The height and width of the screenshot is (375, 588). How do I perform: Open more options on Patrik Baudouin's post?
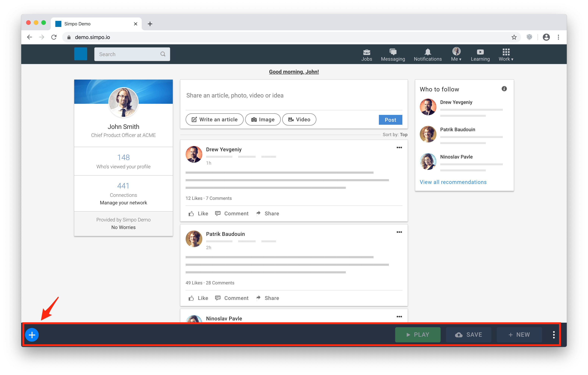click(399, 232)
